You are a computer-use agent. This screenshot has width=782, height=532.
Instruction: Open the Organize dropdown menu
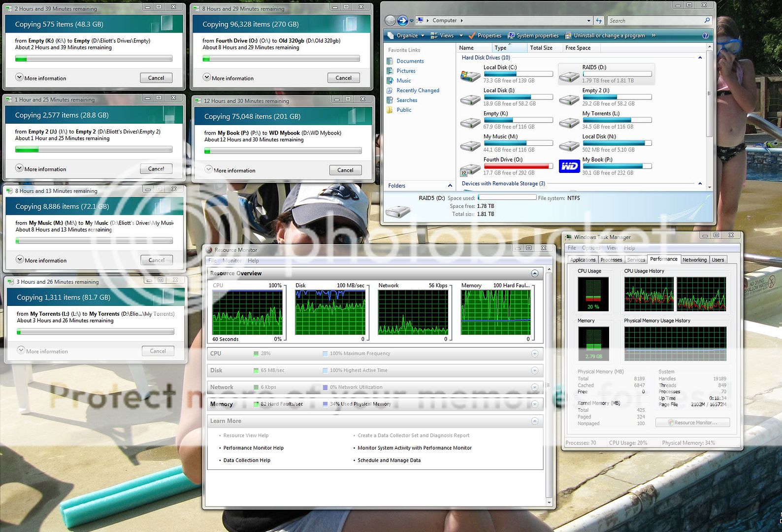click(x=406, y=35)
